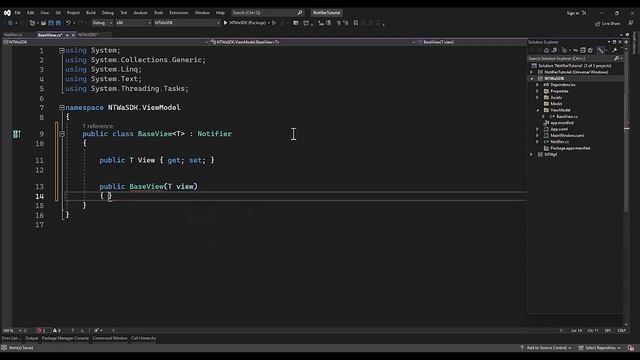Click the Save file toolbar icon
This screenshot has width=640, height=360.
pyautogui.click(x=51, y=23)
